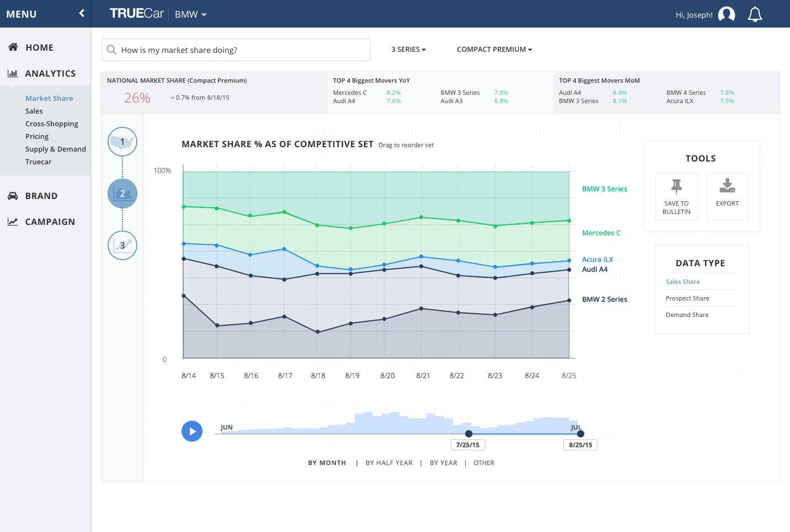The width and height of the screenshot is (790, 532).
Task: Open the 3 Series model dropdown
Action: click(409, 49)
